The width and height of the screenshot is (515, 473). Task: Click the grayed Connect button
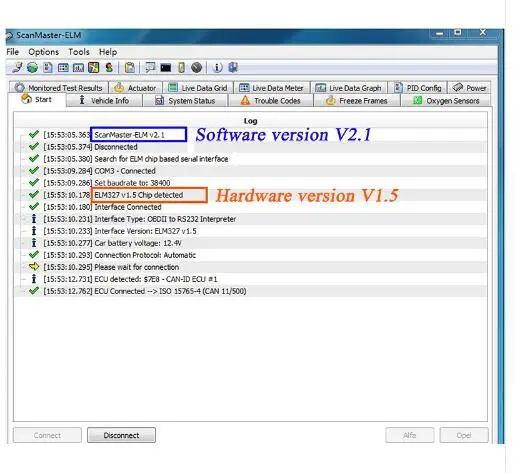47,435
